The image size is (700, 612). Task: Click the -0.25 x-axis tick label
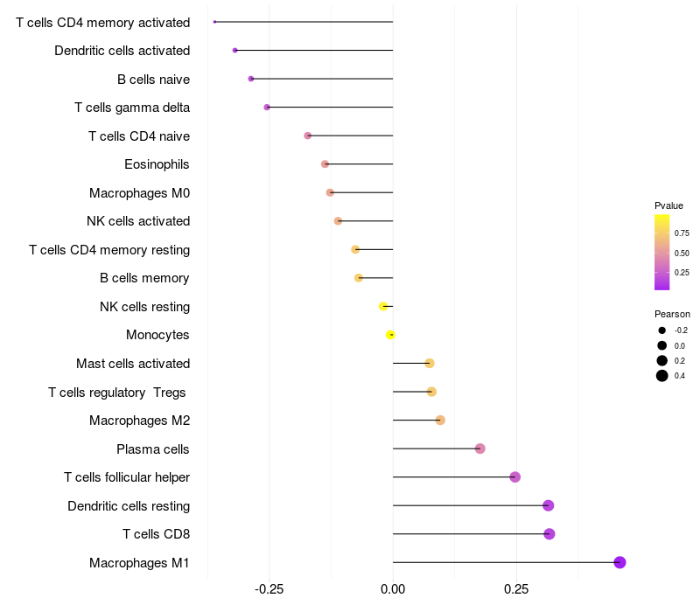(269, 589)
